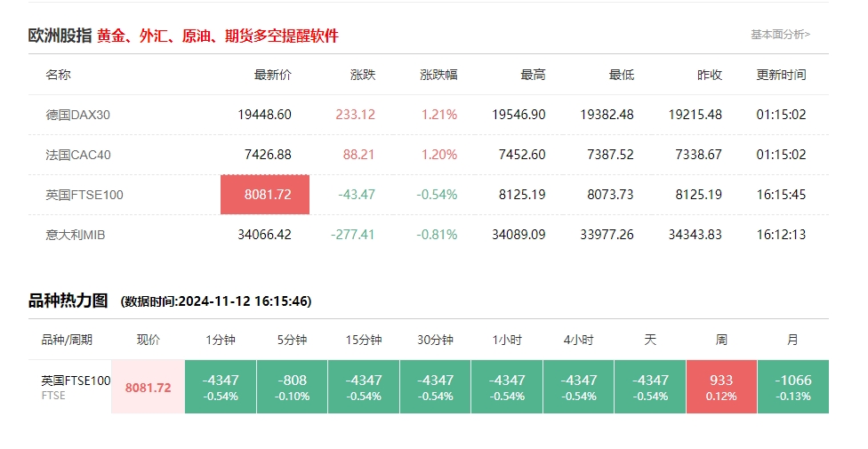The height and width of the screenshot is (449, 868).
Task: Click the 1小时 period heatmap cell
Action: (507, 387)
